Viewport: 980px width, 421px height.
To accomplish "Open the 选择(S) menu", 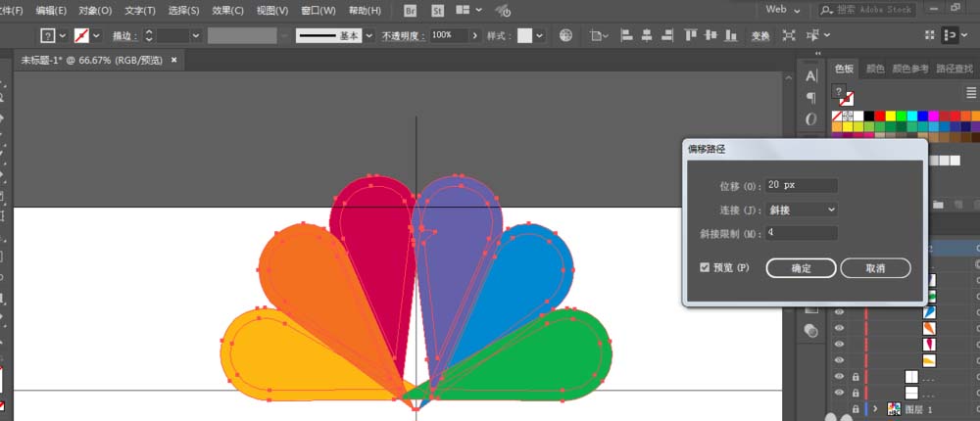I will point(184,11).
